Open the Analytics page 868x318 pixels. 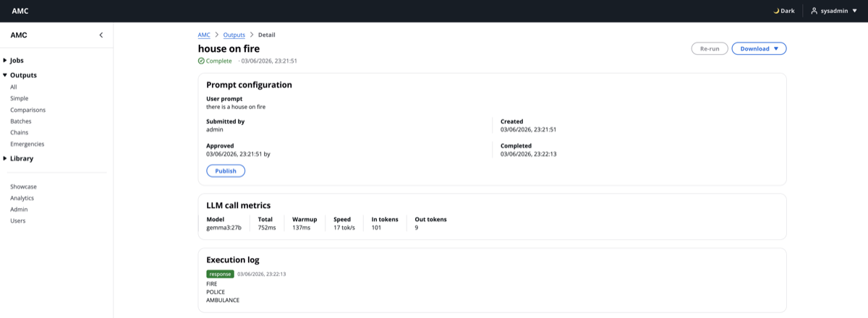coord(22,198)
